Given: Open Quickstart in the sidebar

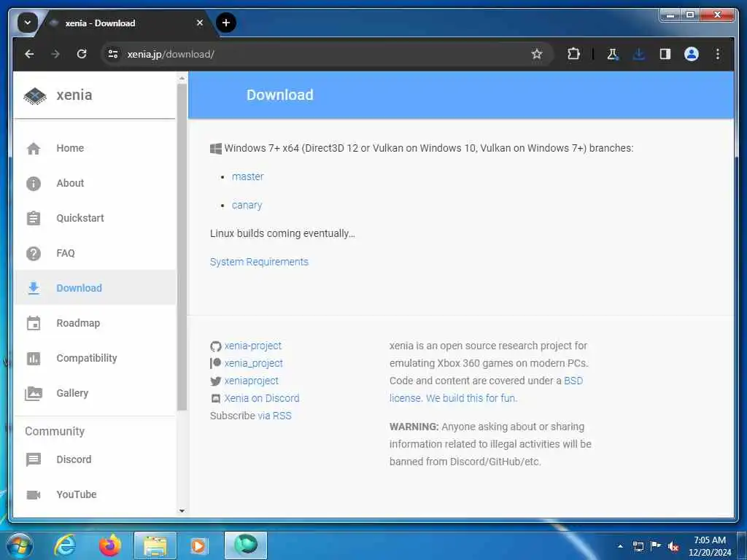Looking at the screenshot, I should pos(95,218).
